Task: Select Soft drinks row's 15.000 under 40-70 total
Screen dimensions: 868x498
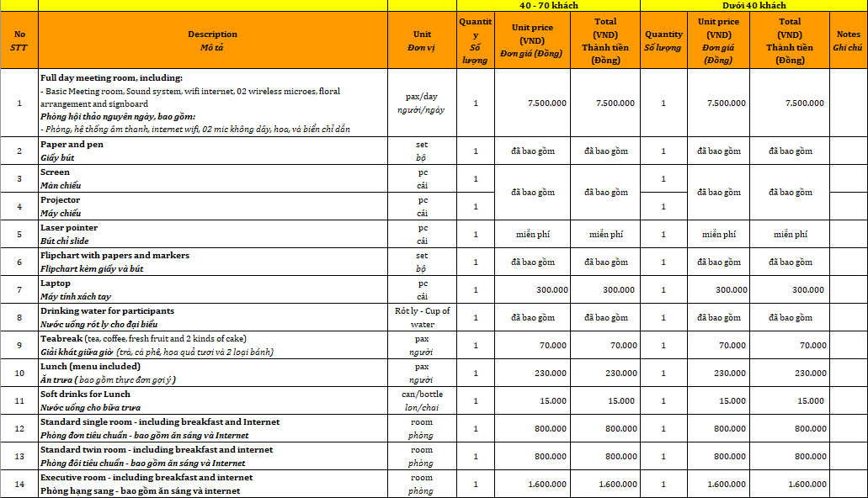Action: click(x=605, y=400)
